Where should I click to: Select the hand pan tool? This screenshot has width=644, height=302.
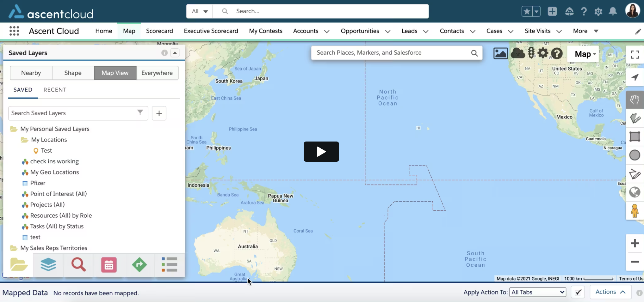[x=635, y=100]
